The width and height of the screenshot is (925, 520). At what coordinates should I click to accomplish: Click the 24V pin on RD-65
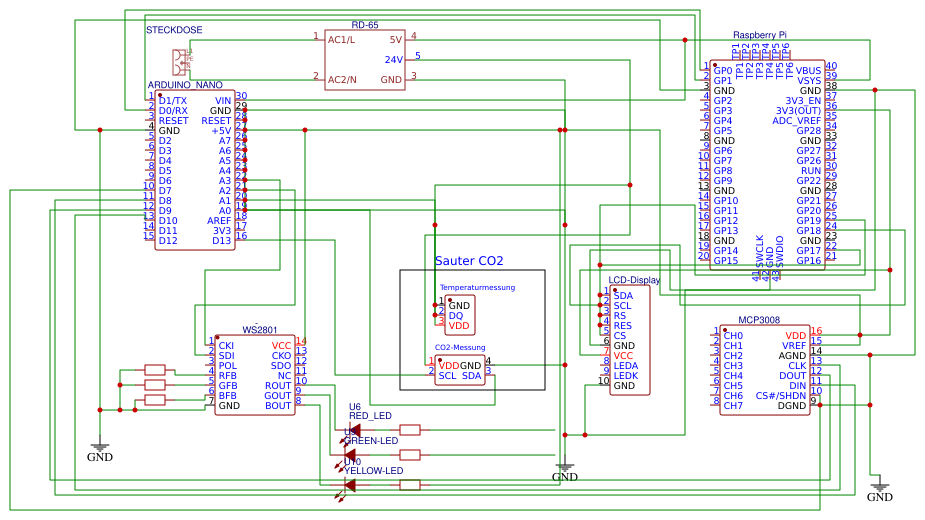(393, 60)
